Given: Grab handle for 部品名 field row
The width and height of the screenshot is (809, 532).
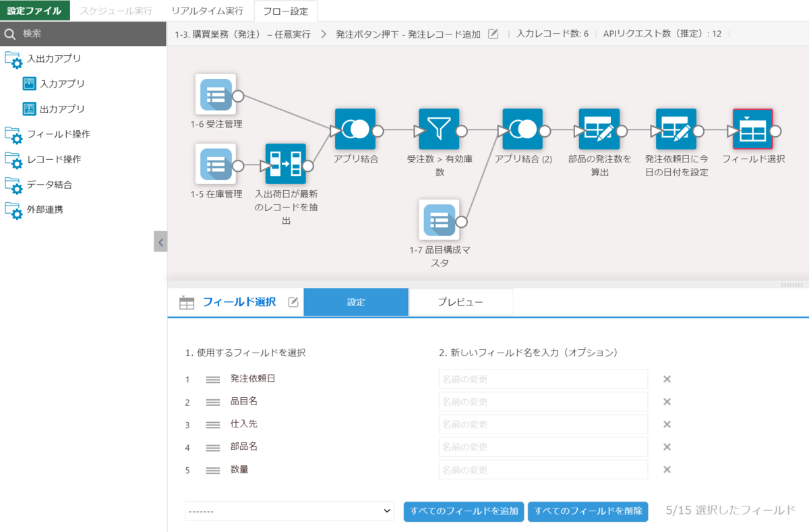Looking at the screenshot, I should click(213, 448).
